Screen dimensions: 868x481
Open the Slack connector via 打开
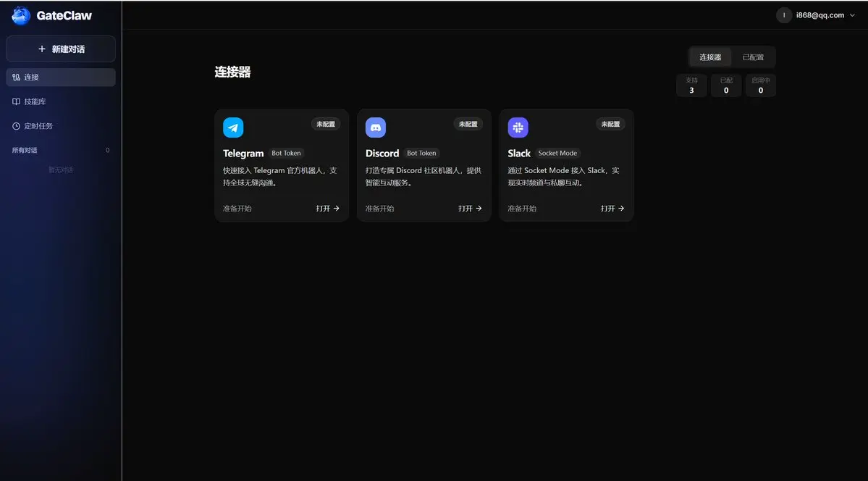point(612,209)
